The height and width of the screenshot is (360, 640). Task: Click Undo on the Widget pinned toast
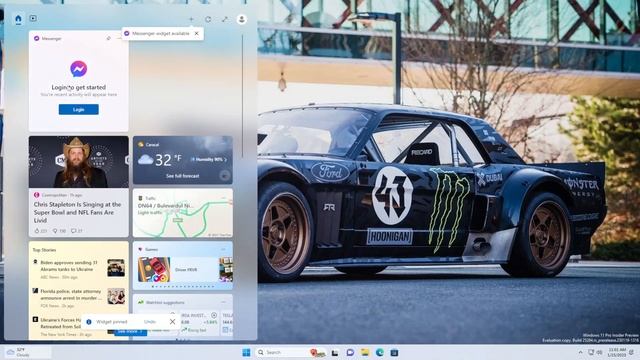pyautogui.click(x=150, y=322)
